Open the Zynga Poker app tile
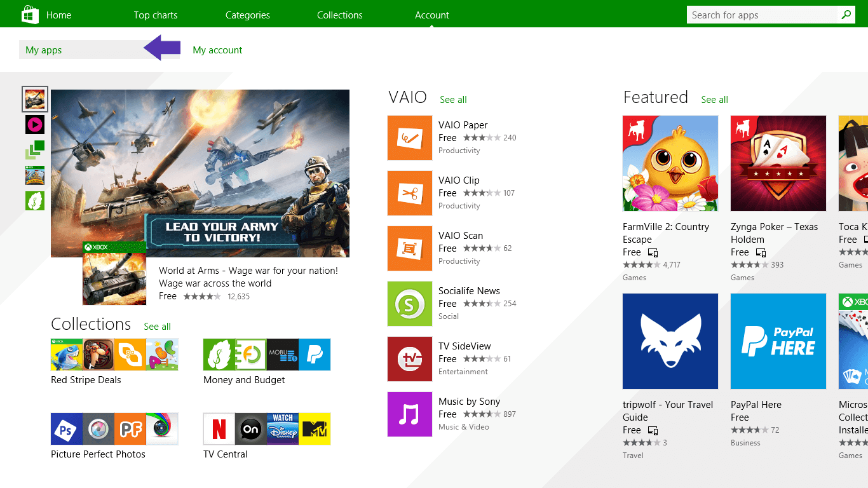 [778, 163]
